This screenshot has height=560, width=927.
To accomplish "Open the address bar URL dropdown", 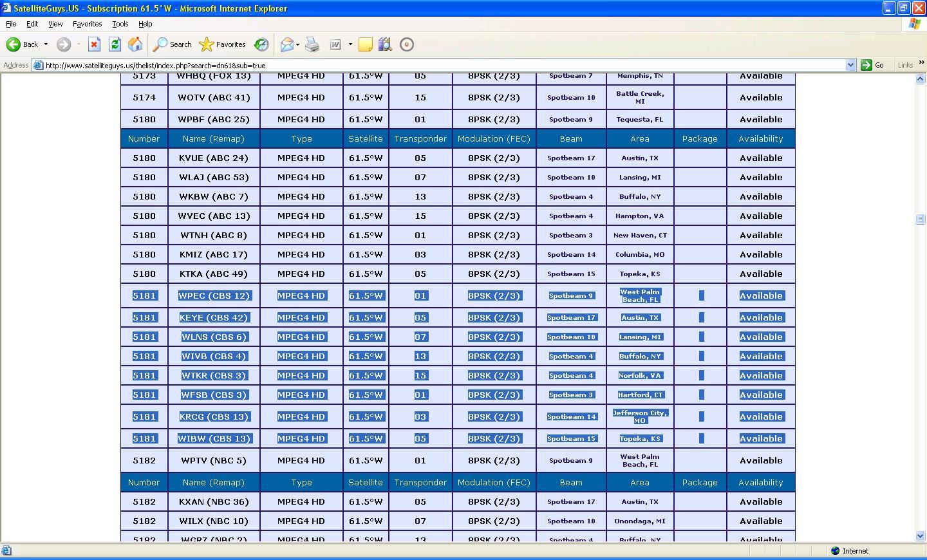I will coord(850,65).
